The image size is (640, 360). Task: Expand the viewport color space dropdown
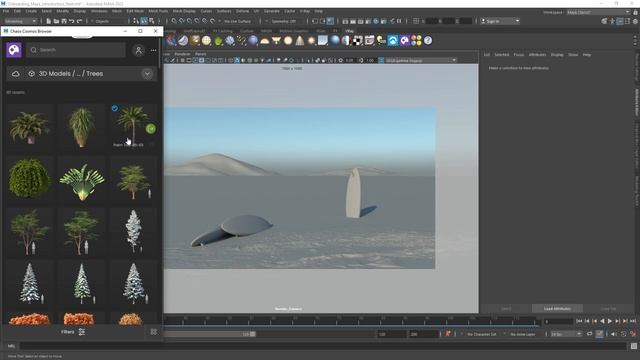(x=420, y=60)
